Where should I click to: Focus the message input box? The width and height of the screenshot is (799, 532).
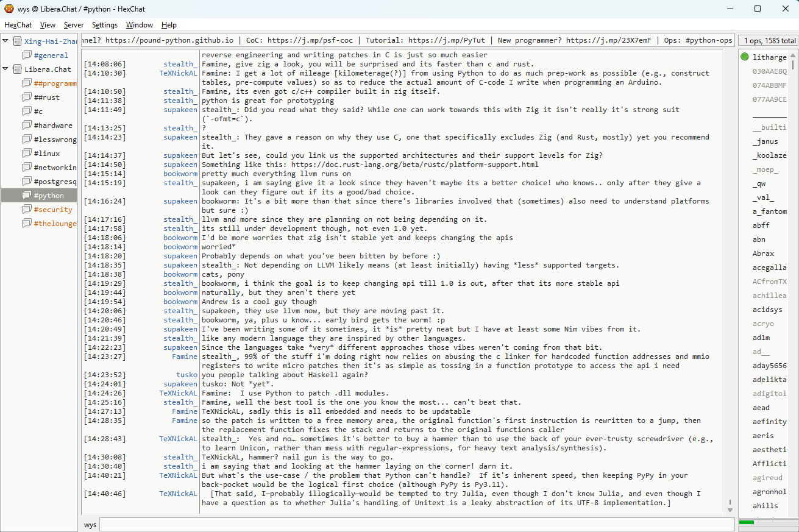pos(417,525)
